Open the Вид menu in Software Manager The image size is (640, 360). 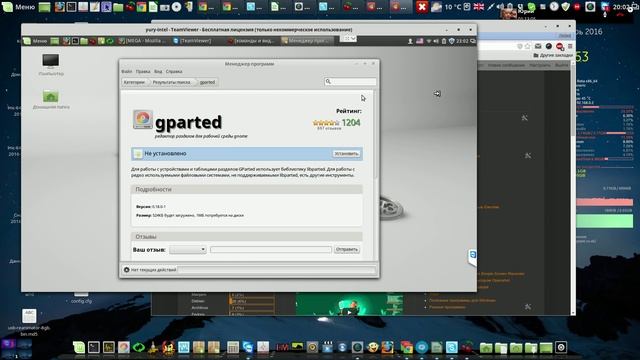(158, 71)
